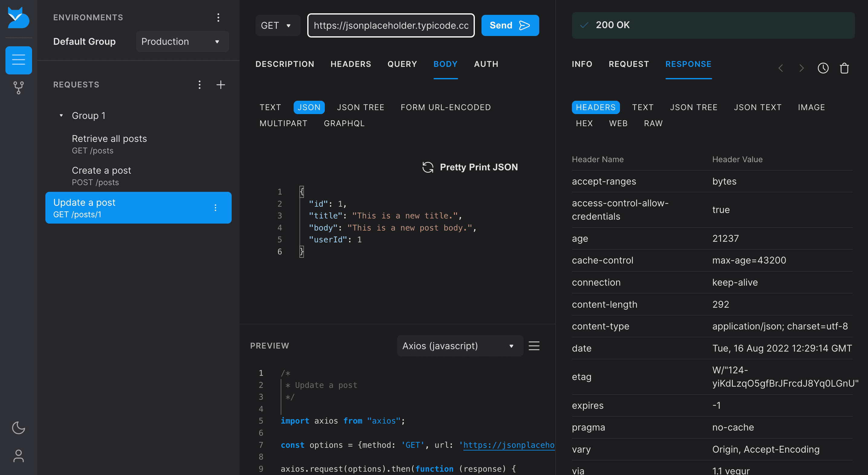This screenshot has width=868, height=475.
Task: Open Environments three-dot menu
Action: [218, 18]
